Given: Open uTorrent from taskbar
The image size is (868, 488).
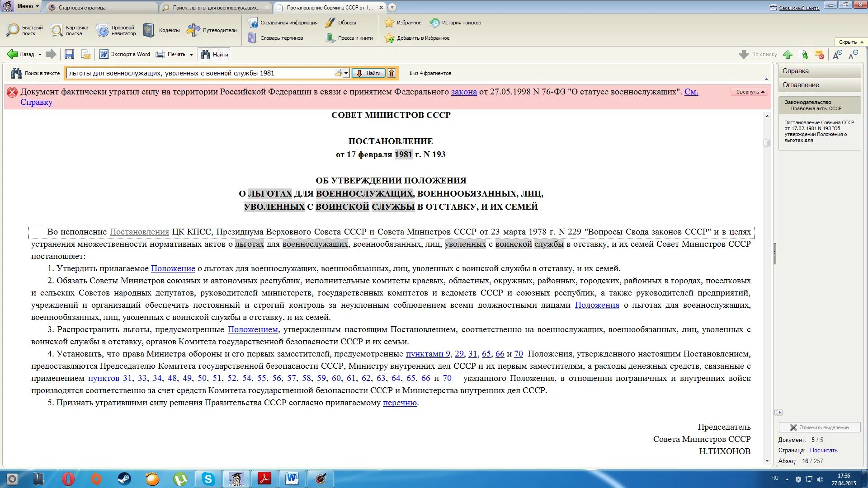Looking at the screenshot, I should 180,479.
